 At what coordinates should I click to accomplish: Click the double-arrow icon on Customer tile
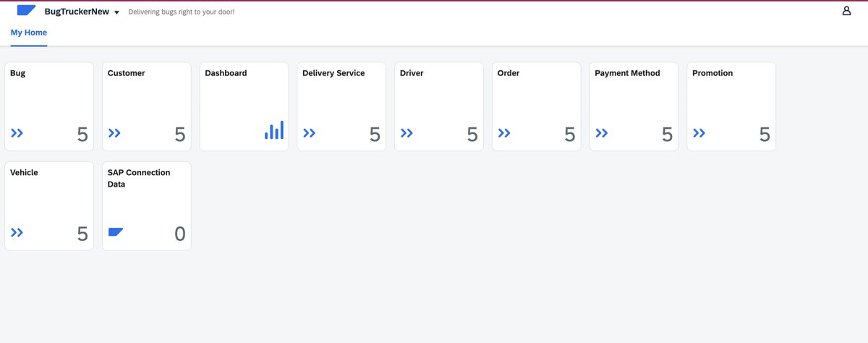[114, 133]
